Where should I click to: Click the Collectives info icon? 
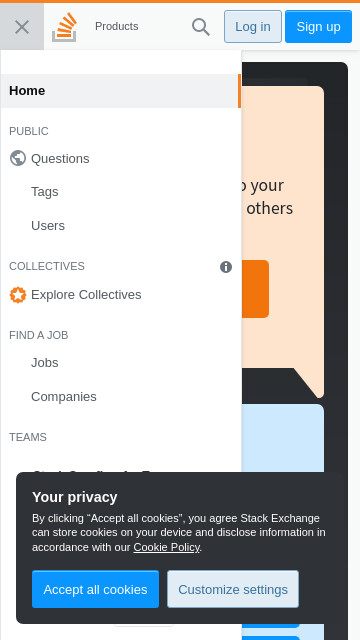(226, 267)
